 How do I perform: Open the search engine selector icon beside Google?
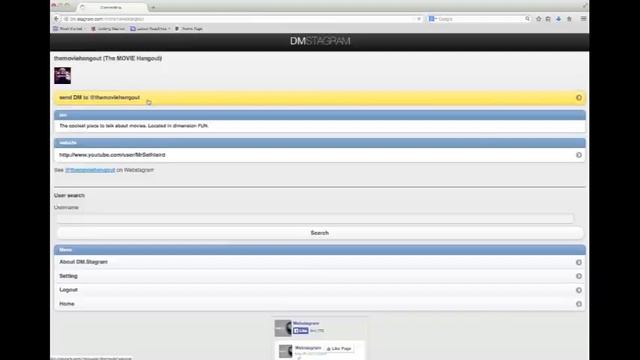coord(432,19)
